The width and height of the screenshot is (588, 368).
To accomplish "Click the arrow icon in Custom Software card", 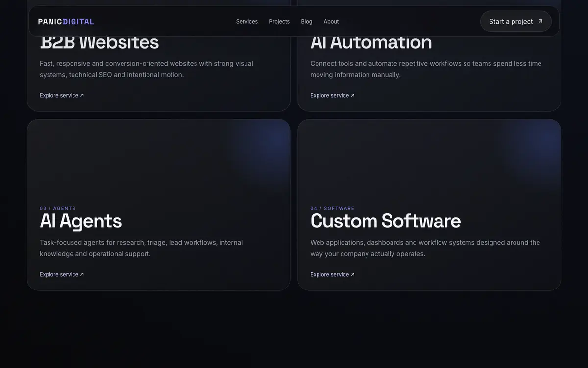I will 352,275.
